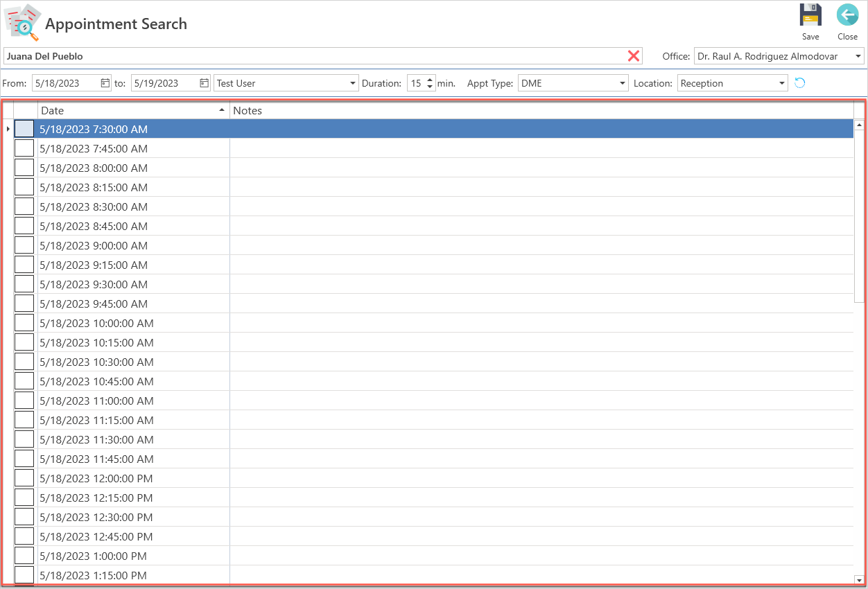The height and width of the screenshot is (589, 868).
Task: Decrease Duration with down spinner arrow
Action: pyautogui.click(x=430, y=87)
